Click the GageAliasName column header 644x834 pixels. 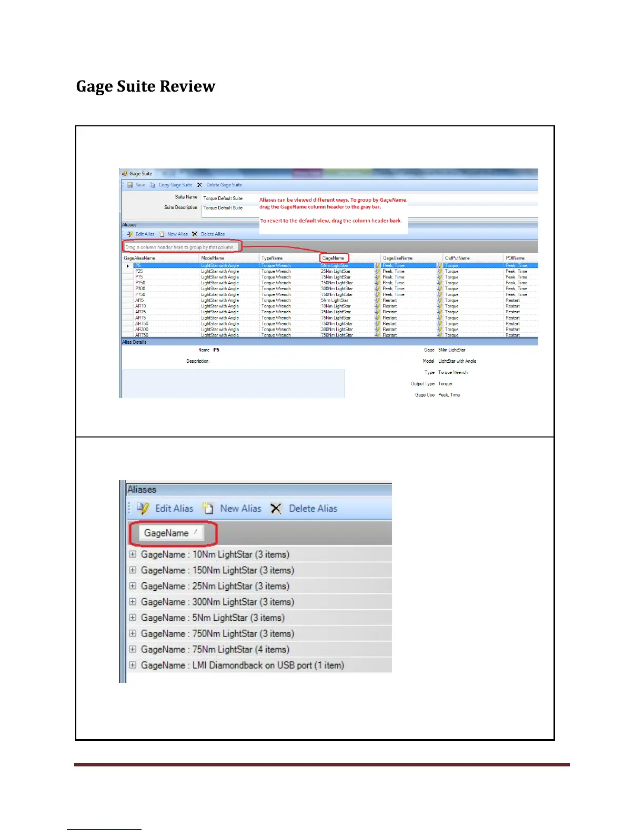pyautogui.click(x=160, y=258)
